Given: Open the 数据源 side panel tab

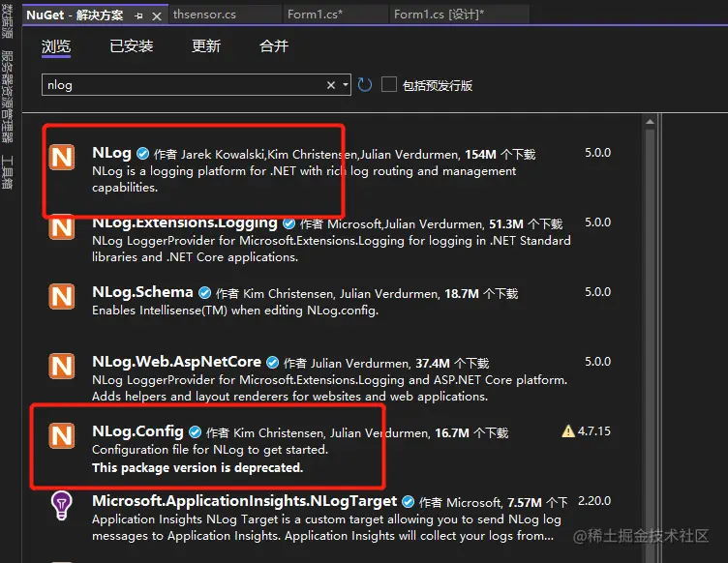Looking at the screenshot, I should click(x=7, y=21).
